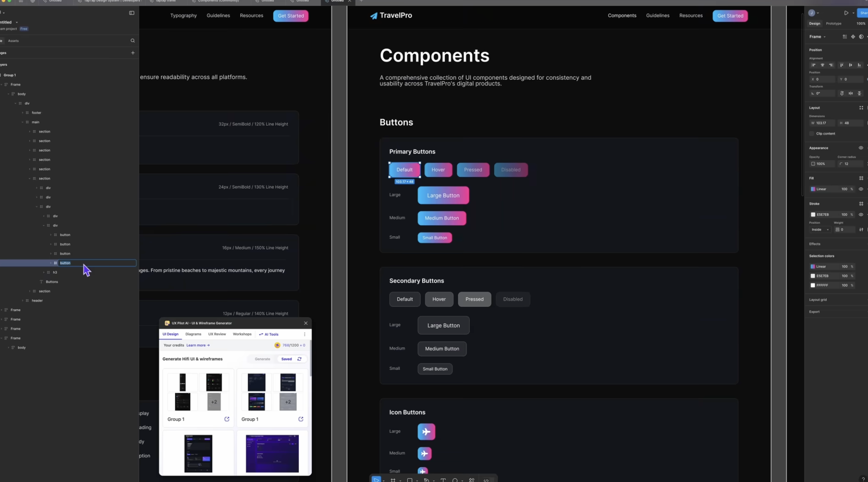Click Large Button in Primary Buttons
This screenshot has height=482, width=868.
tap(443, 195)
